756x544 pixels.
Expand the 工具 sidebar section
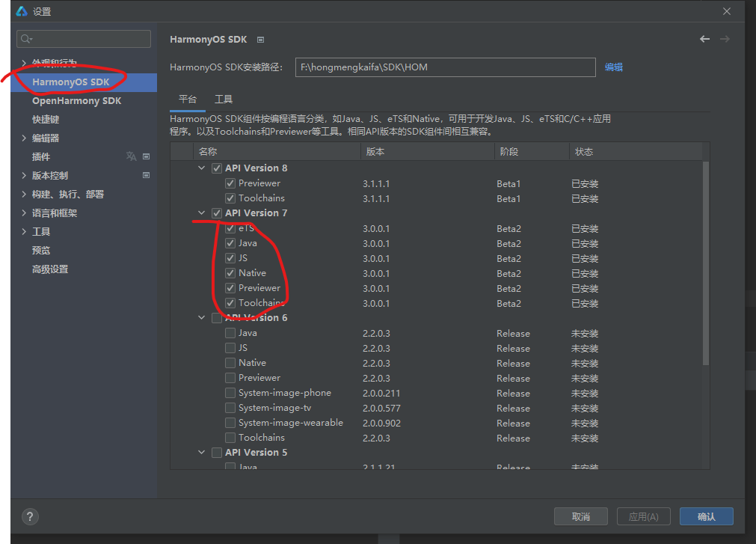pos(24,231)
